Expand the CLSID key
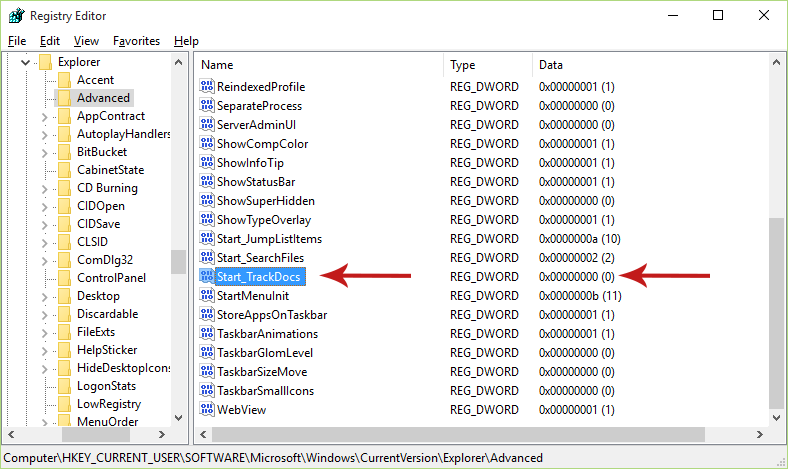This screenshot has height=469, width=788. [x=44, y=243]
